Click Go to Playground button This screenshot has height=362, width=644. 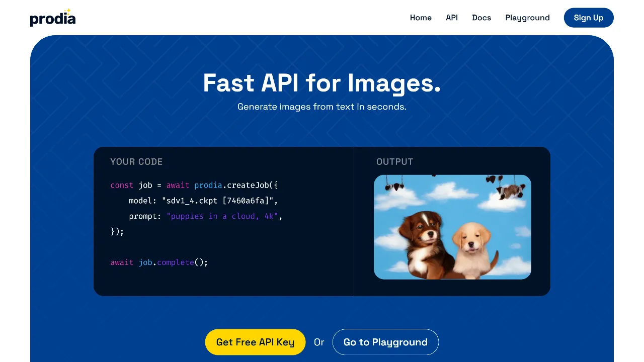click(x=385, y=342)
